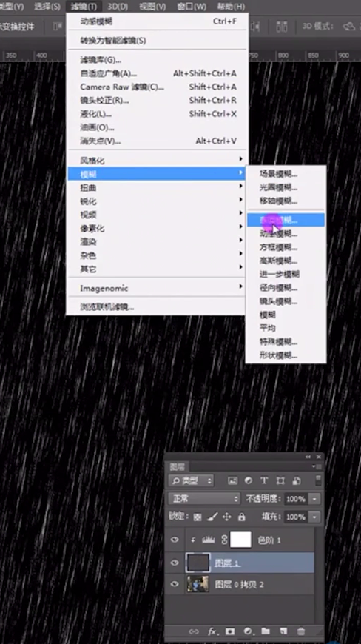
Task: Open the 视图(V) menu
Action: [152, 7]
